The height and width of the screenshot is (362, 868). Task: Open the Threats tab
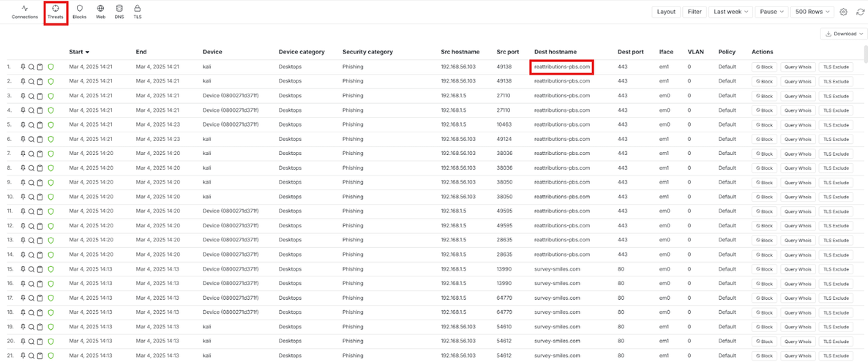click(x=56, y=12)
